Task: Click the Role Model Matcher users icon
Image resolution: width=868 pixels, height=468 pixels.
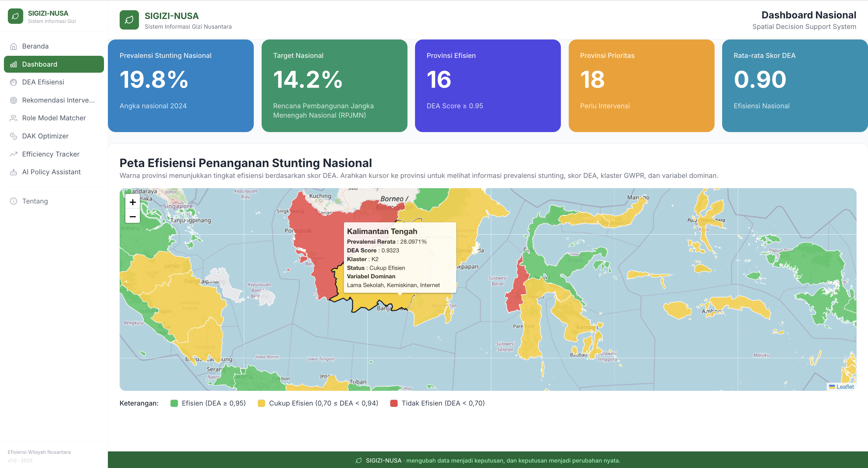Action: click(x=14, y=118)
